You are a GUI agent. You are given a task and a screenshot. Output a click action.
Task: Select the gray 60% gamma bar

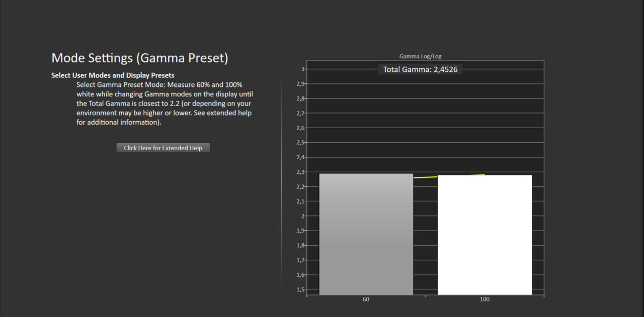[x=366, y=234]
